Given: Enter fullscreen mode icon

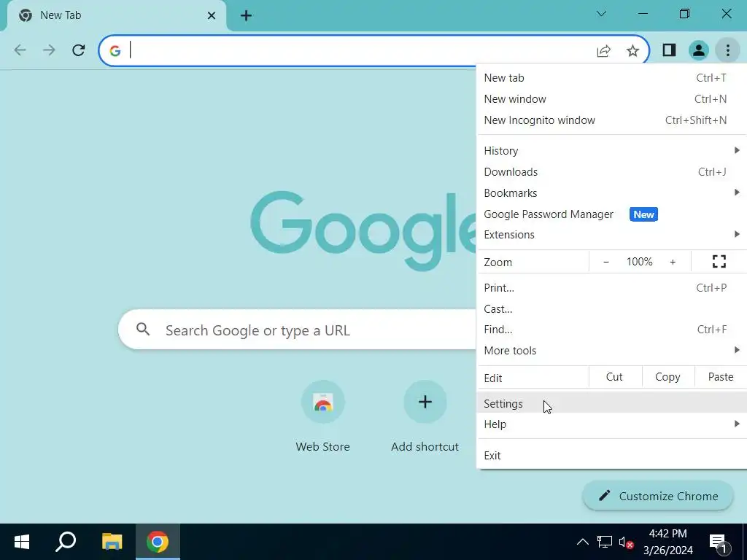Looking at the screenshot, I should coord(719,262).
